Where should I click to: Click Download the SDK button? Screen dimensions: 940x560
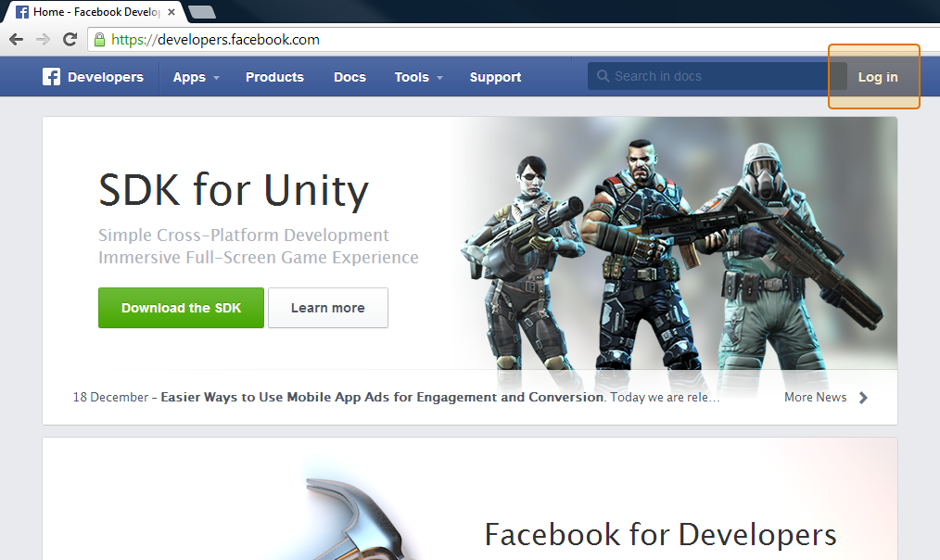181,308
